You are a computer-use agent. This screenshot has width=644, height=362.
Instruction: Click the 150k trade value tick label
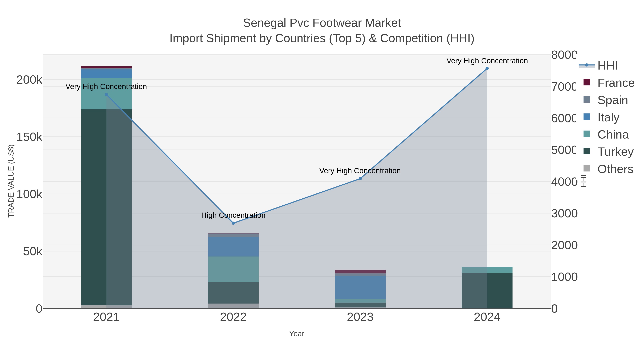click(30, 137)
